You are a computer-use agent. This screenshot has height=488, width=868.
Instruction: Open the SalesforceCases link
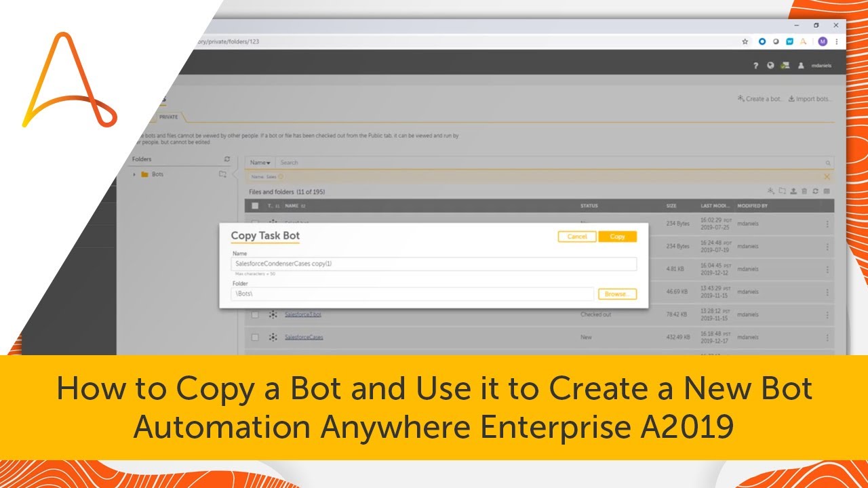coord(304,337)
